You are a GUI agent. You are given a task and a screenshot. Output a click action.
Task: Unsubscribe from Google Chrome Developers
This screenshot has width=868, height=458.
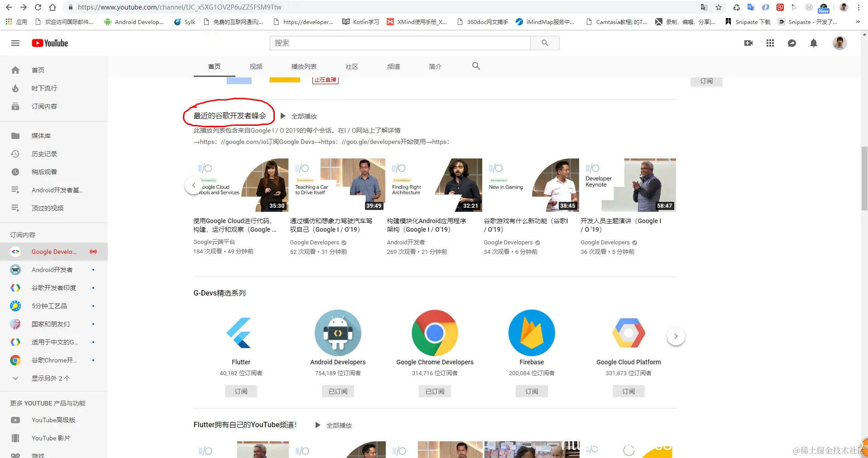[434, 391]
